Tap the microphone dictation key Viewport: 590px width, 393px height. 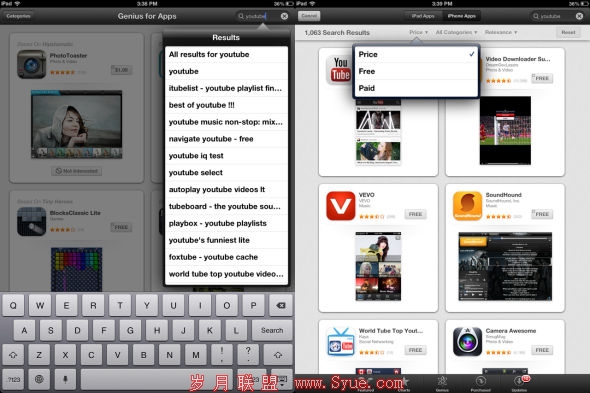[65, 379]
